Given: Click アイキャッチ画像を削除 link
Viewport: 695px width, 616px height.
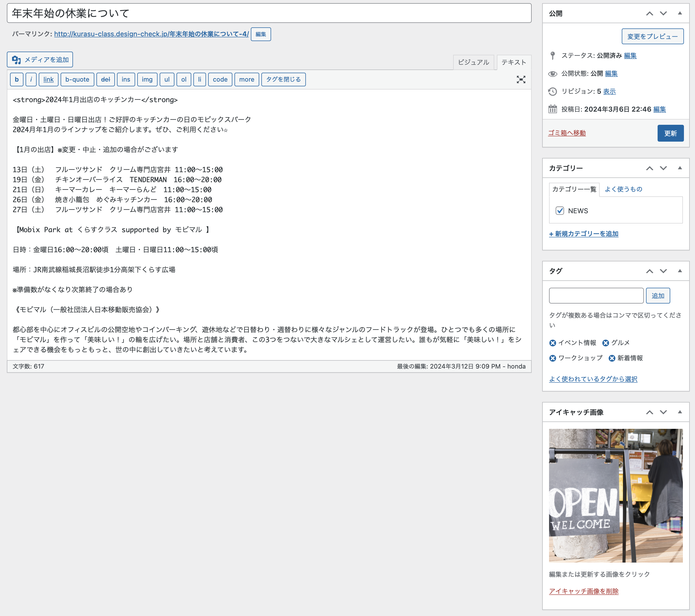Looking at the screenshot, I should pyautogui.click(x=584, y=591).
